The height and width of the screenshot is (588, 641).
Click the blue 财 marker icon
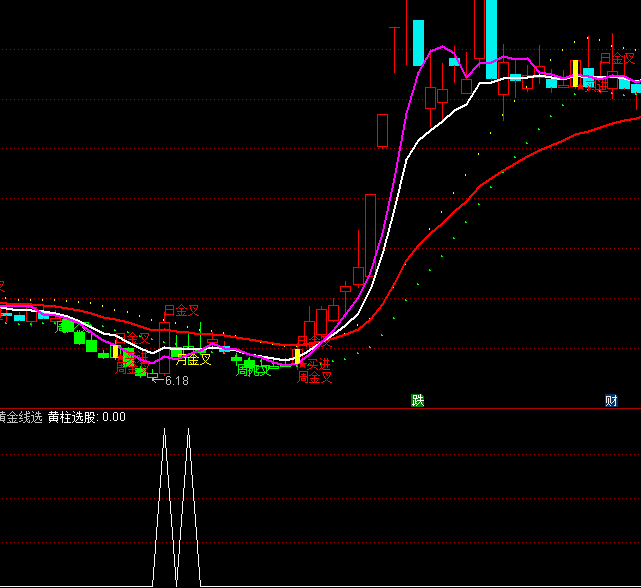tap(611, 401)
